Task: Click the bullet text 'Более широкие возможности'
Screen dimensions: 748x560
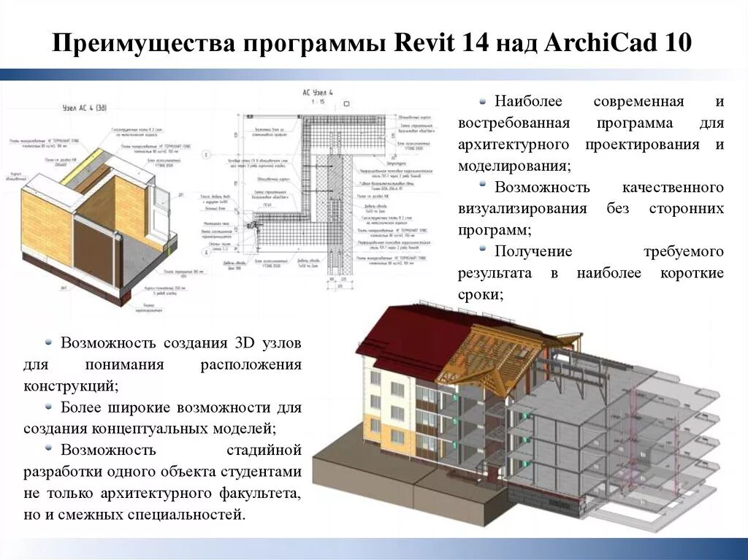Action: pos(163,418)
